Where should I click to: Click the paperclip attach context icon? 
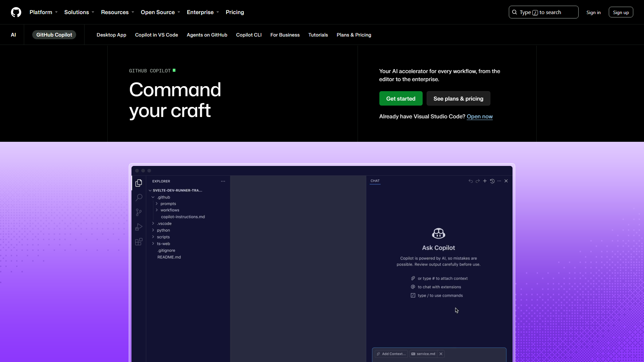[x=413, y=278]
